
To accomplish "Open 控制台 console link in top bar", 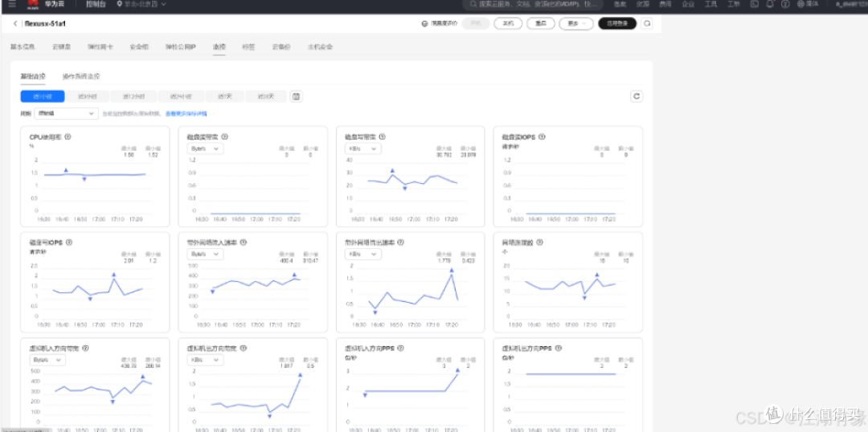I will point(95,4).
